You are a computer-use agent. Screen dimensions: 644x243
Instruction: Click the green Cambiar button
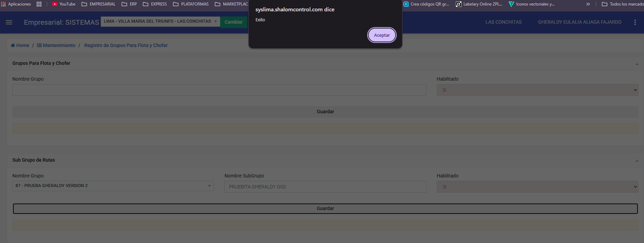(234, 22)
